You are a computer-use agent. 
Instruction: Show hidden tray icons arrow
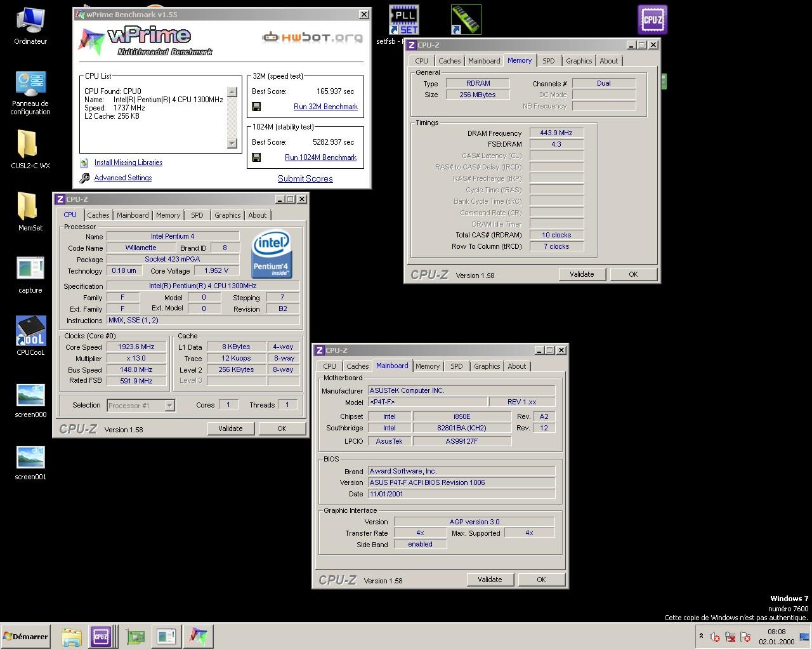(701, 636)
